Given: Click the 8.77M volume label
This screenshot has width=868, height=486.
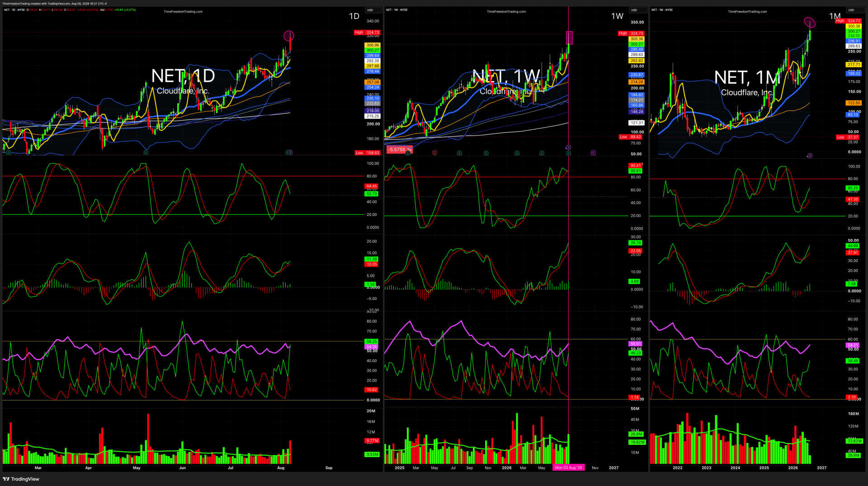Looking at the screenshot, I should point(372,441).
